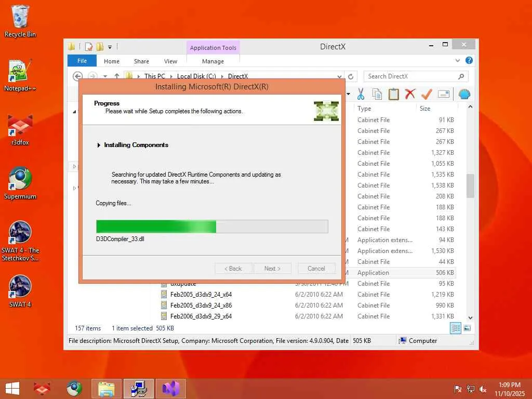Screen dimensions: 532x399
Task: Open the View ribbon tab
Action: click(170, 61)
